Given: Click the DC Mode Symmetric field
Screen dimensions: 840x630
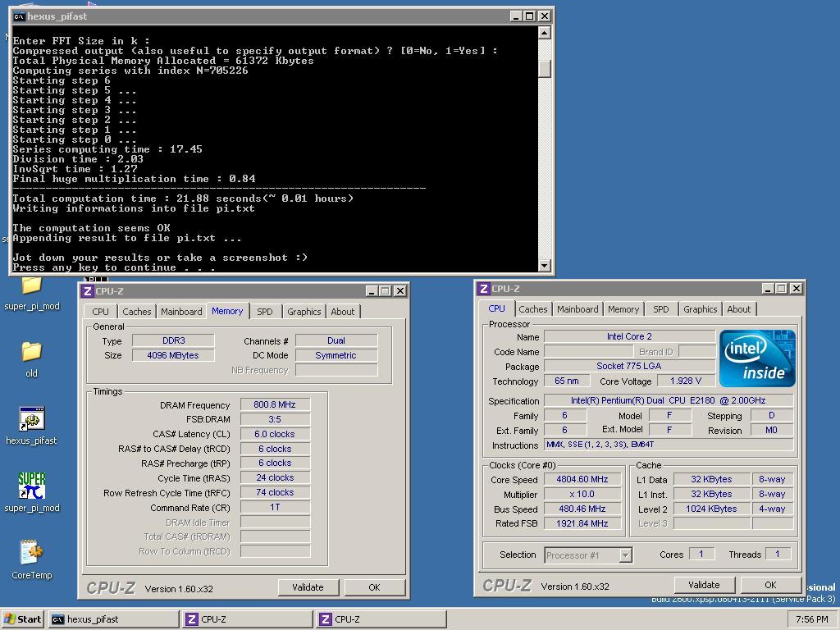Looking at the screenshot, I should coord(336,355).
